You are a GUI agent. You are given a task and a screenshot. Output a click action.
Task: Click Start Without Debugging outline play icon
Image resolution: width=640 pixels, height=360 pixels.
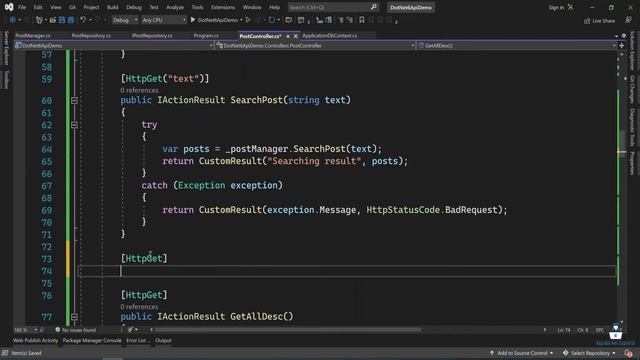[248, 20]
